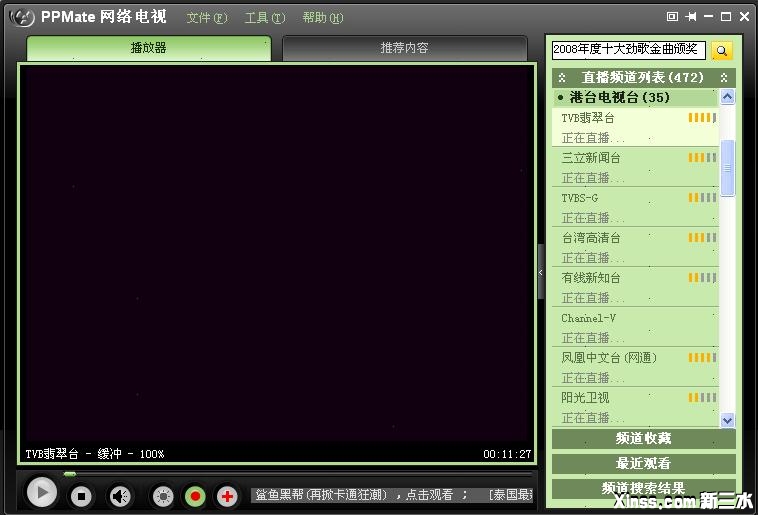
Task: Click the 00:11:27 elapsed time display
Action: point(507,454)
